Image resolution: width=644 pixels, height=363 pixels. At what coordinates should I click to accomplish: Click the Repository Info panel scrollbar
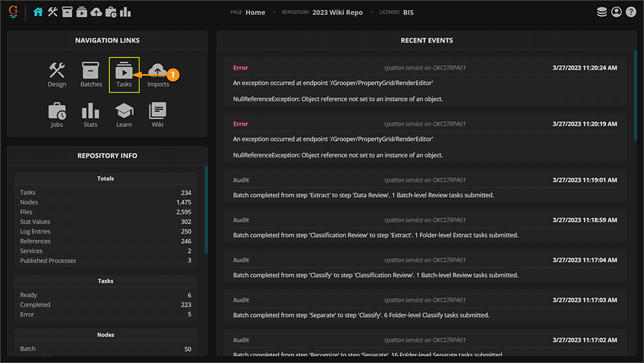pos(205,210)
